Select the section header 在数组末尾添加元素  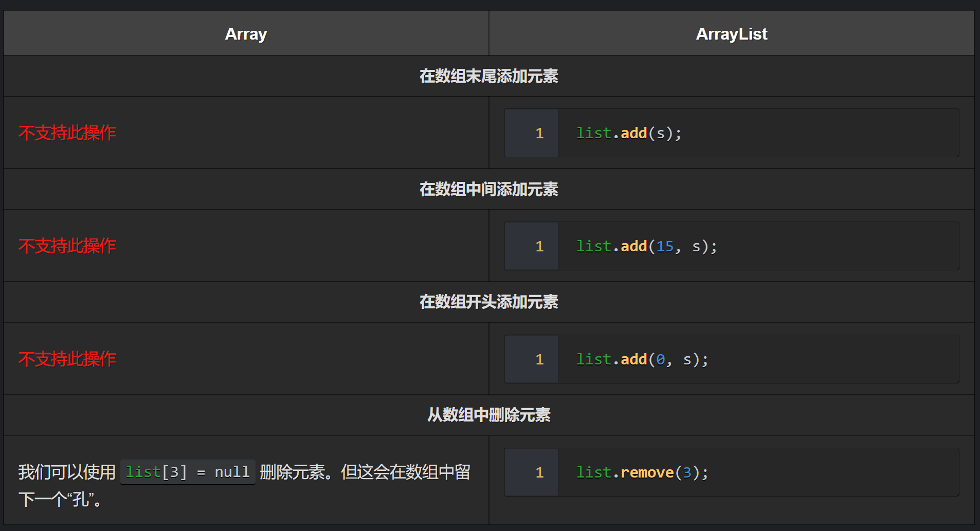[x=489, y=76]
